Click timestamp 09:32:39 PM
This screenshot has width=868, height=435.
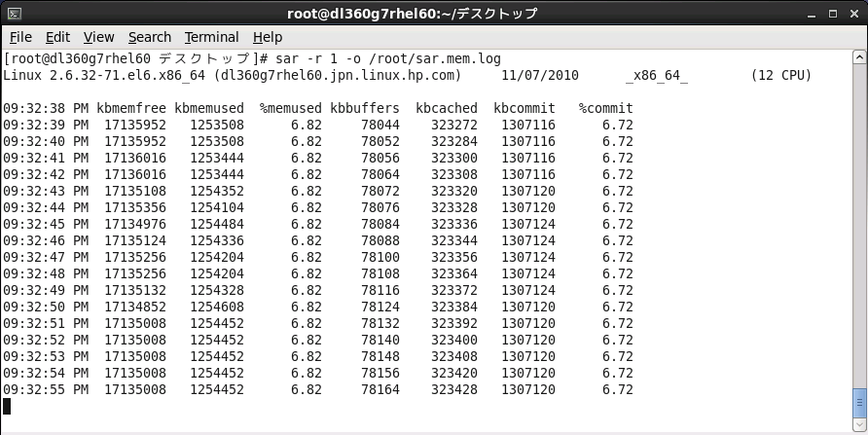46,126
